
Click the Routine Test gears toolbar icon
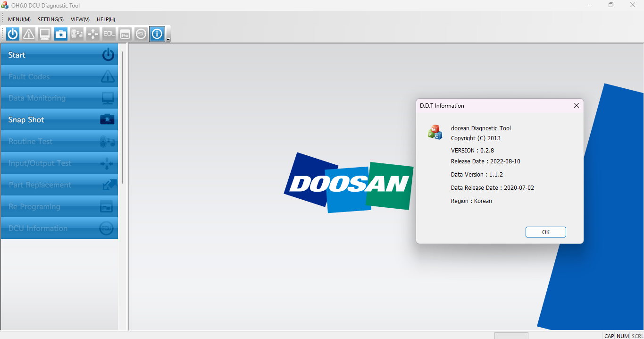(x=77, y=34)
